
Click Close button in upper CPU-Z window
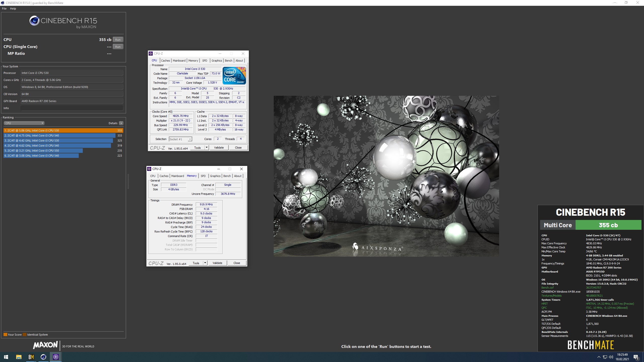(238, 148)
